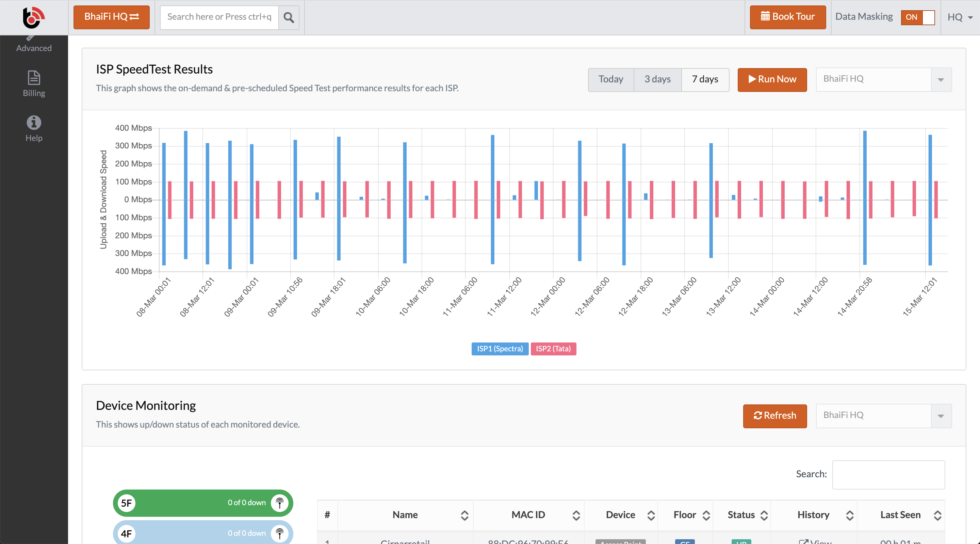Sort table by Name column arrows
Screen dimensions: 980x544
pos(464,515)
